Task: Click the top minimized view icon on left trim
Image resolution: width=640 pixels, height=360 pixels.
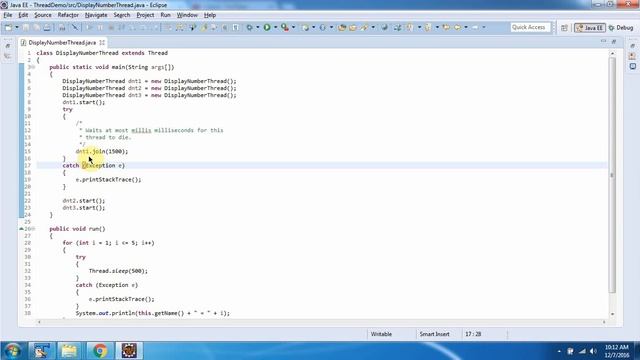Action: point(8,46)
